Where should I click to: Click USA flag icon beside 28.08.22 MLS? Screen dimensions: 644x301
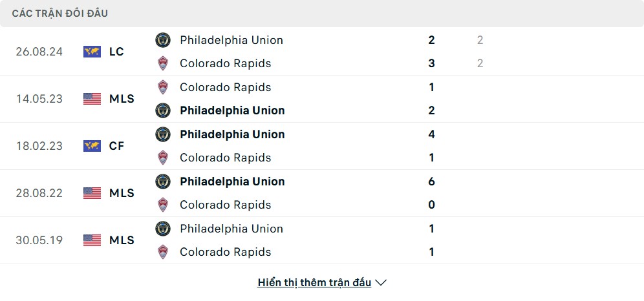(92, 193)
